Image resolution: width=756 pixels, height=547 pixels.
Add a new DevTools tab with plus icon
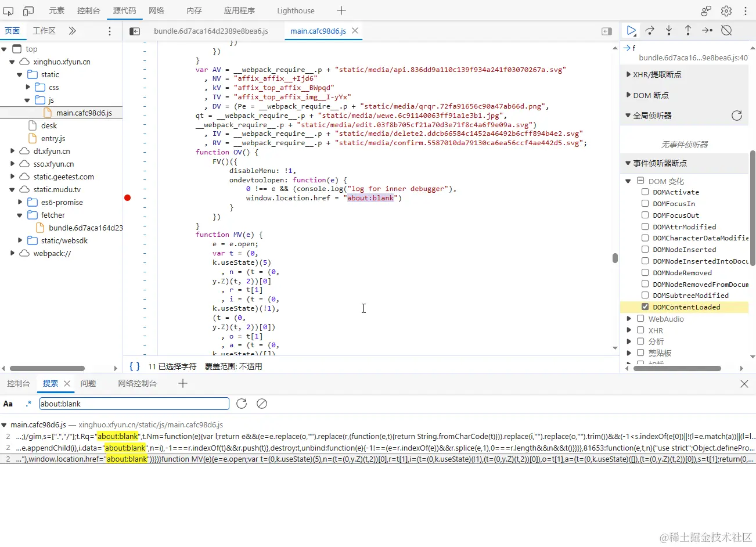pos(341,10)
